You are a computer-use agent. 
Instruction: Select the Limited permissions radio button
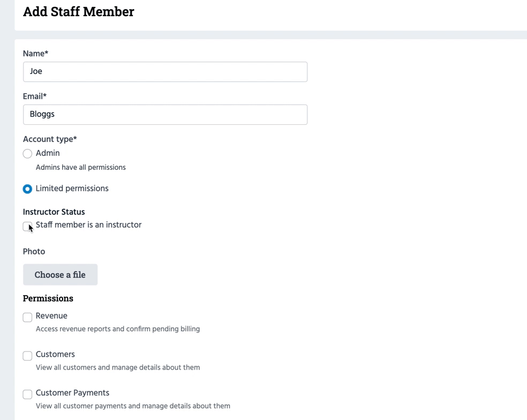[x=27, y=189]
